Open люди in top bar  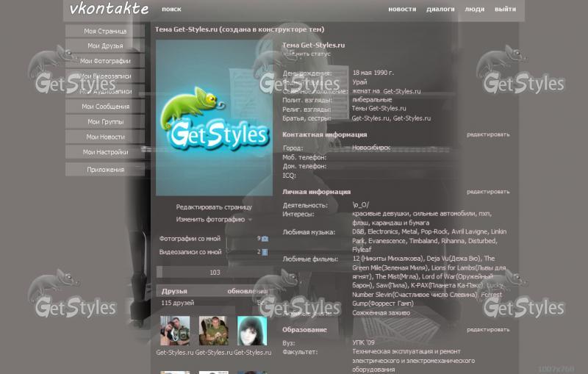coord(474,10)
